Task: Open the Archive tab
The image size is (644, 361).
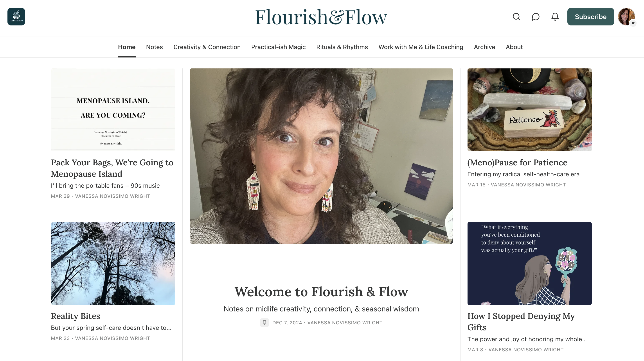Action: pyautogui.click(x=484, y=47)
